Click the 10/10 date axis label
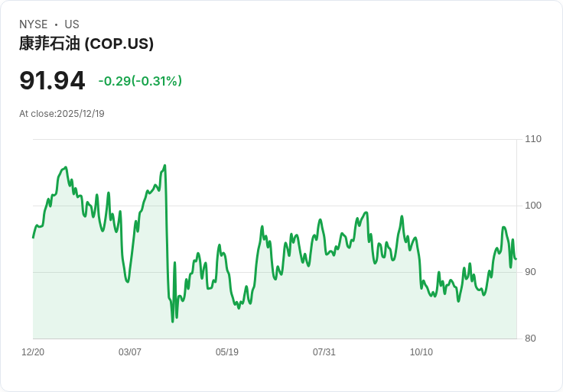 click(421, 352)
